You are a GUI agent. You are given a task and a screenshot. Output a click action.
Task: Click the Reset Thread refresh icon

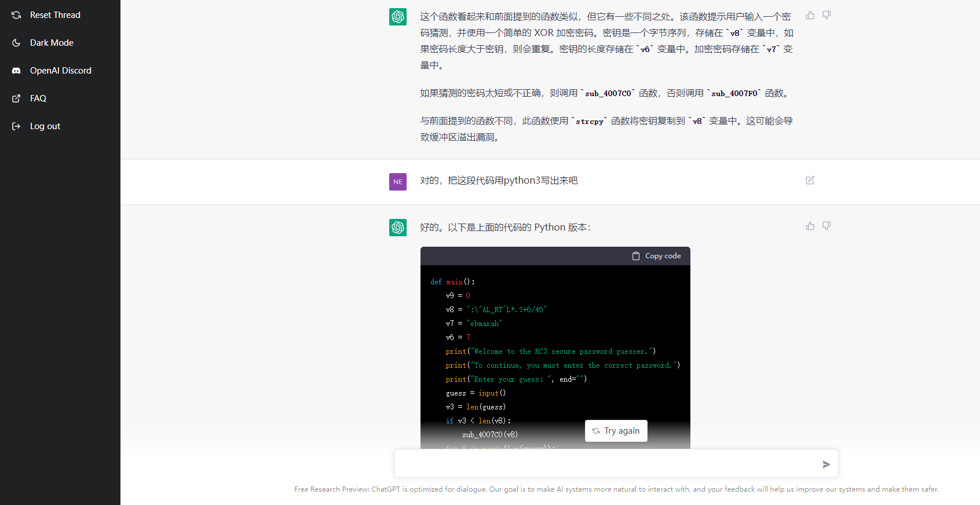coord(16,15)
